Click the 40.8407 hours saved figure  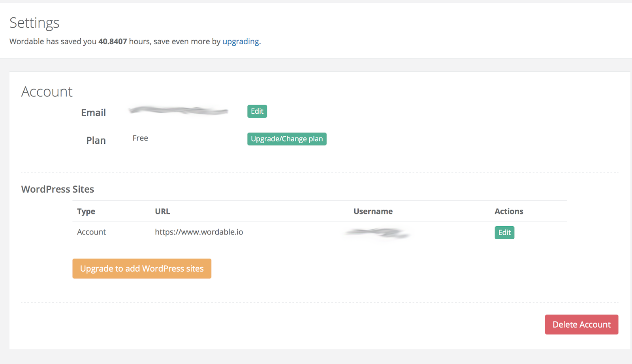click(113, 41)
